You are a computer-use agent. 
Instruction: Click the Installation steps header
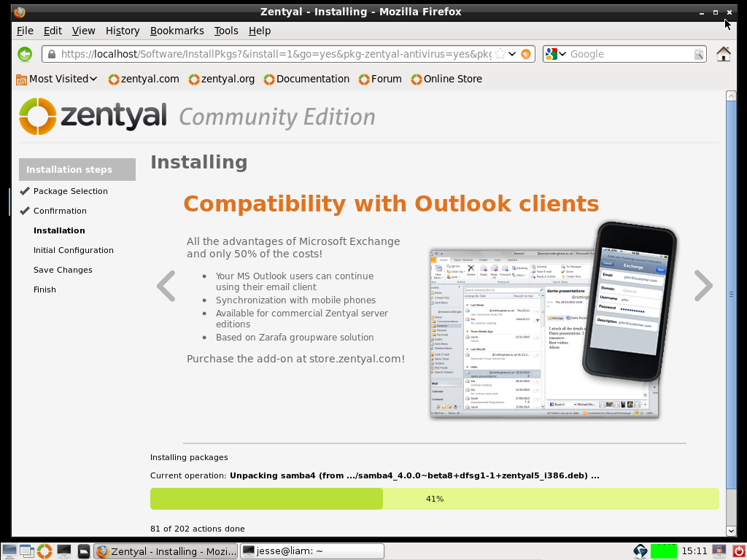(x=77, y=169)
